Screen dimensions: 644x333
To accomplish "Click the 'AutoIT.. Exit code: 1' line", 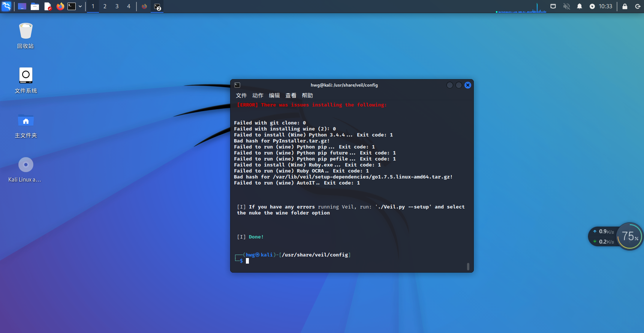I will click(297, 183).
